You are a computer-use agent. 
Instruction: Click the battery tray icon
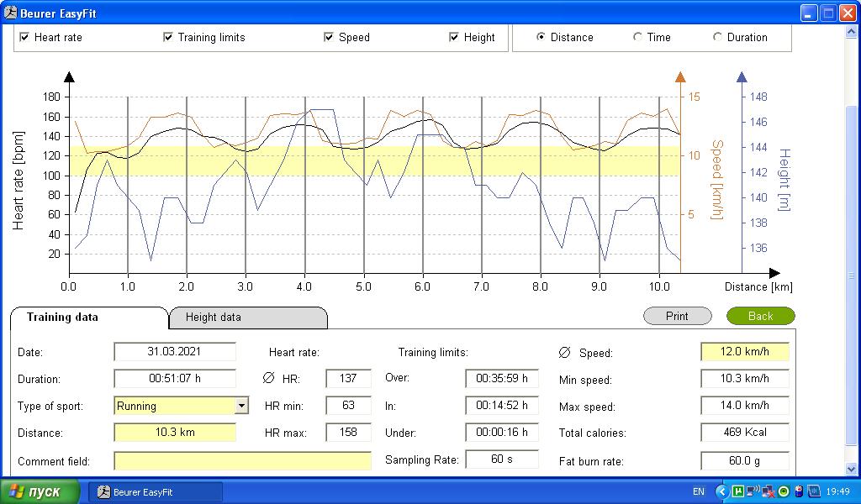[x=799, y=491]
